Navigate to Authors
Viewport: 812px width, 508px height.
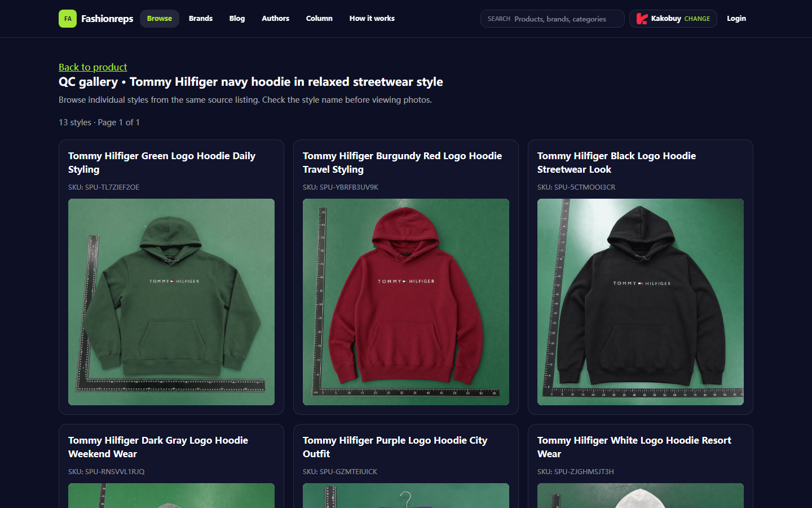pyautogui.click(x=276, y=19)
